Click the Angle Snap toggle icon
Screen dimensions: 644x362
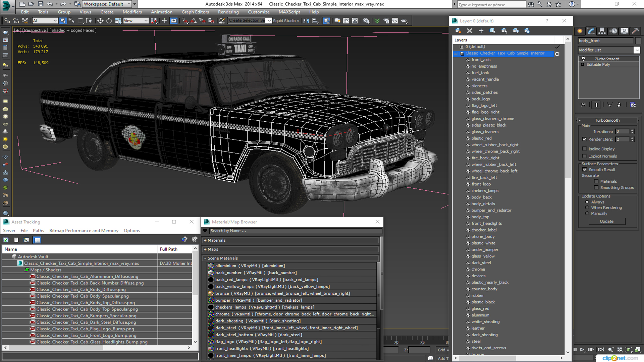coord(193,21)
